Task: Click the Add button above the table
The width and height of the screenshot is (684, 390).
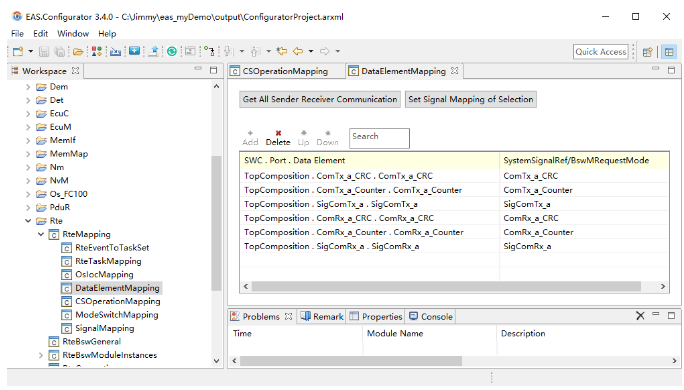Action: point(250,138)
